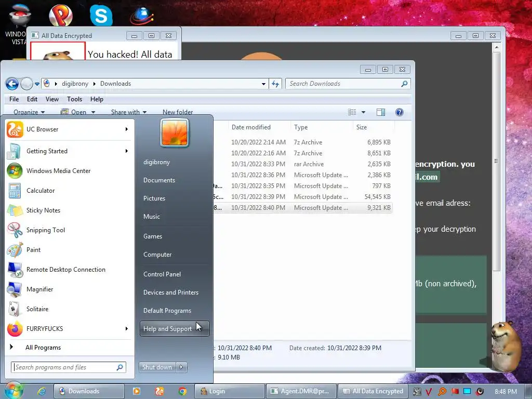Open the Documents library link
This screenshot has width=532, height=399.
point(159,180)
